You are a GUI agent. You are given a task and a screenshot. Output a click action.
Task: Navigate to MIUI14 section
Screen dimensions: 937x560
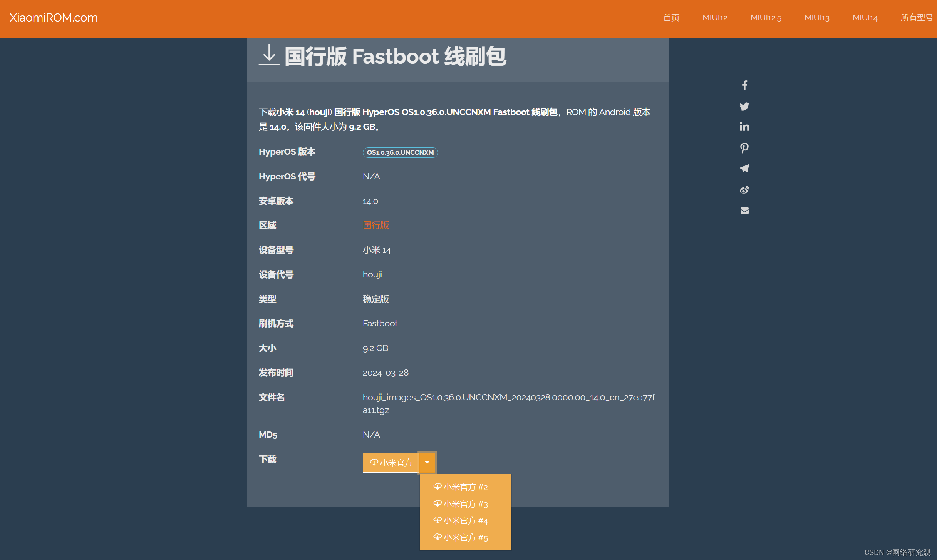tap(865, 18)
